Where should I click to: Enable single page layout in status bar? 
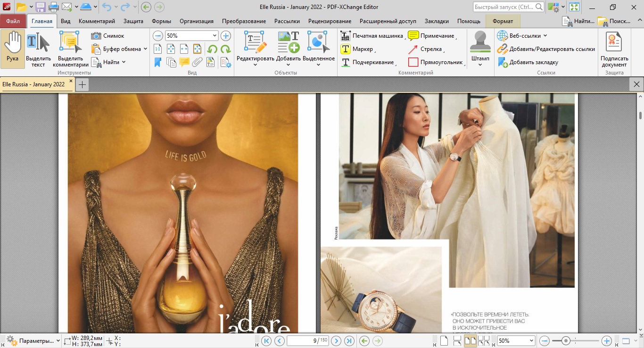tap(444, 340)
